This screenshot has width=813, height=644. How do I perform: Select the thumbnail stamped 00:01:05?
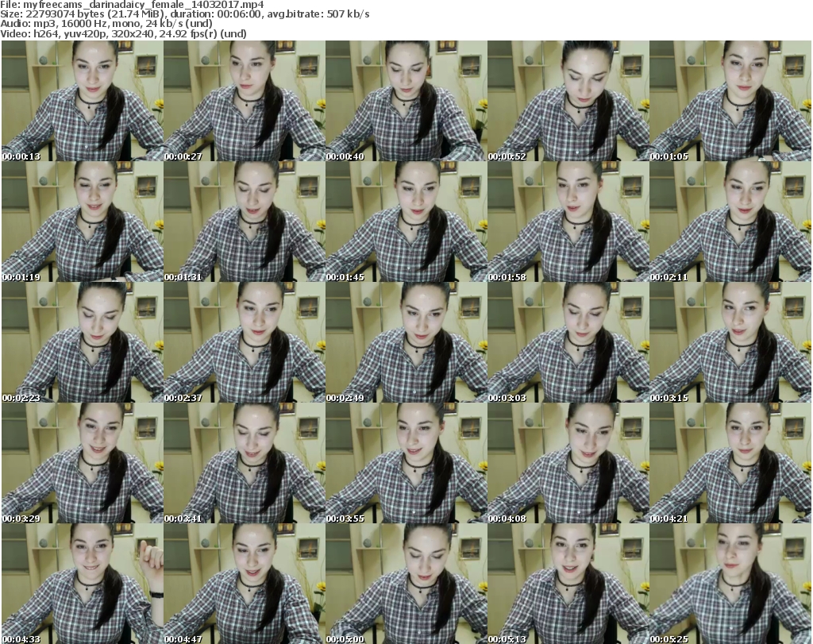pos(730,101)
